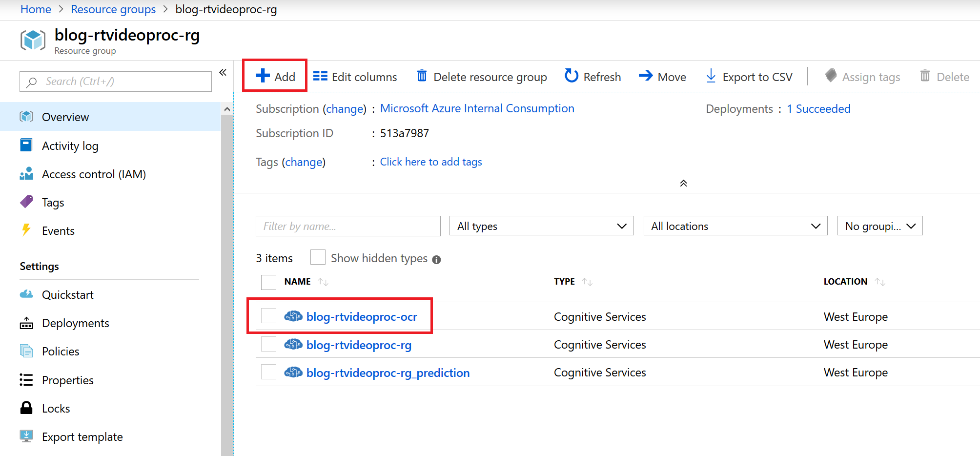Click the 1 Succeeded deployments link
The width and height of the screenshot is (980, 456).
(x=818, y=109)
